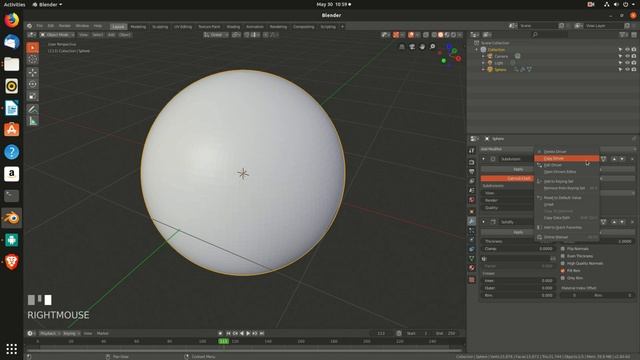
Task: Adjust the Crease Inner value slider
Action: (x=518, y=280)
